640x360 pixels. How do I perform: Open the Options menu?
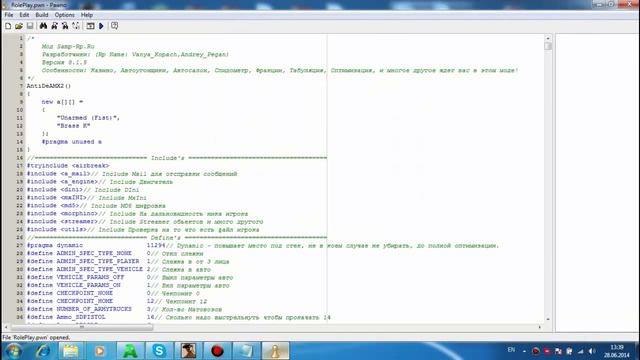click(x=64, y=15)
